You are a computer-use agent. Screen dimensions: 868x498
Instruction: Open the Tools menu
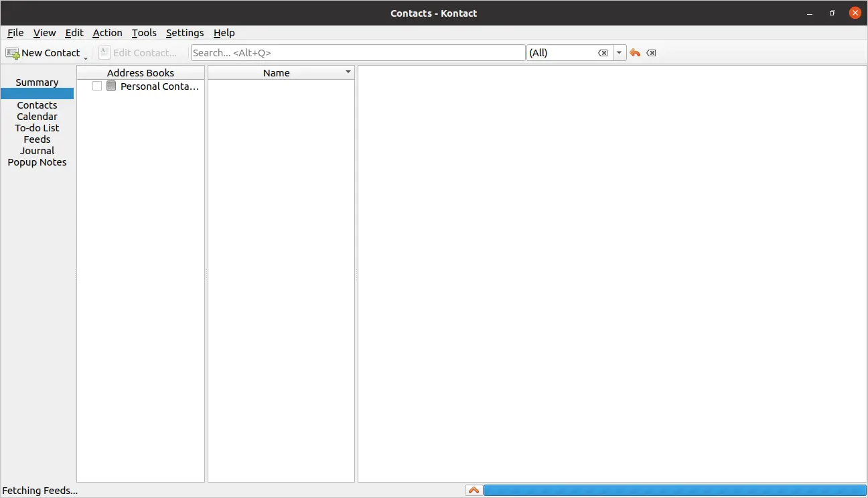coord(144,33)
